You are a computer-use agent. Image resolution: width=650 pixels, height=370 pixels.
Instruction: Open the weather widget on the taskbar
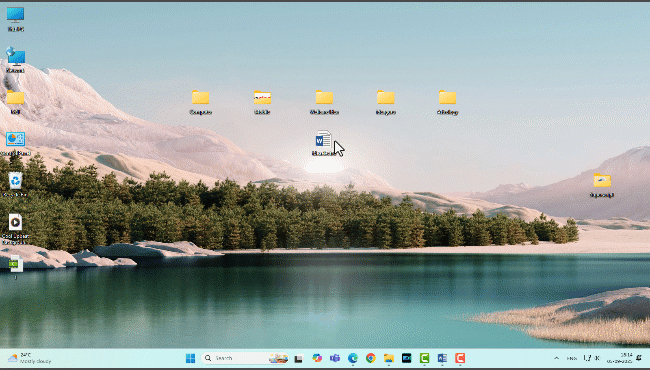[30, 358]
